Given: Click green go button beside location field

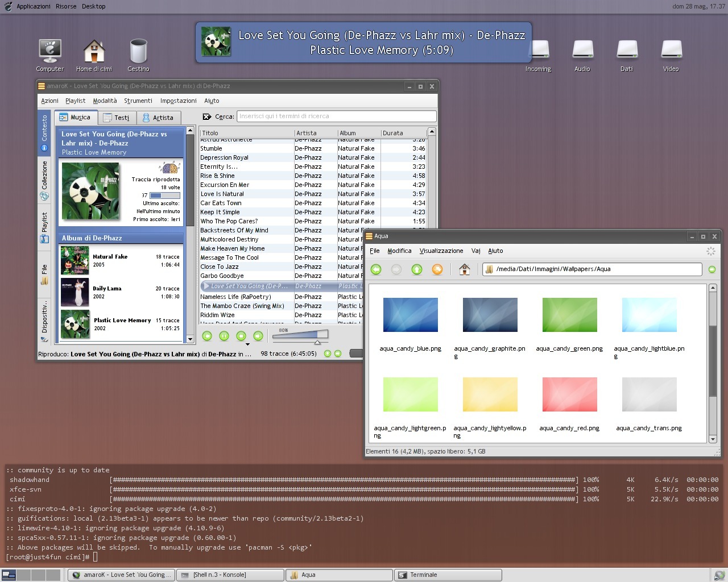Looking at the screenshot, I should (712, 269).
